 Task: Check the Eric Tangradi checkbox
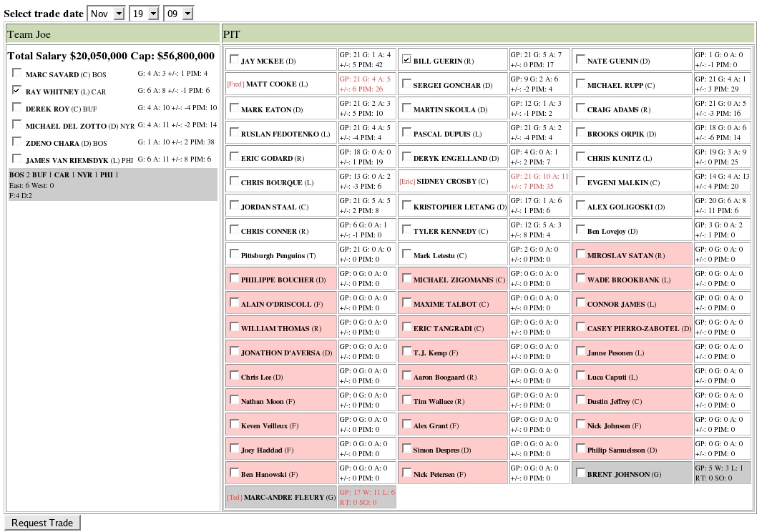(406, 327)
